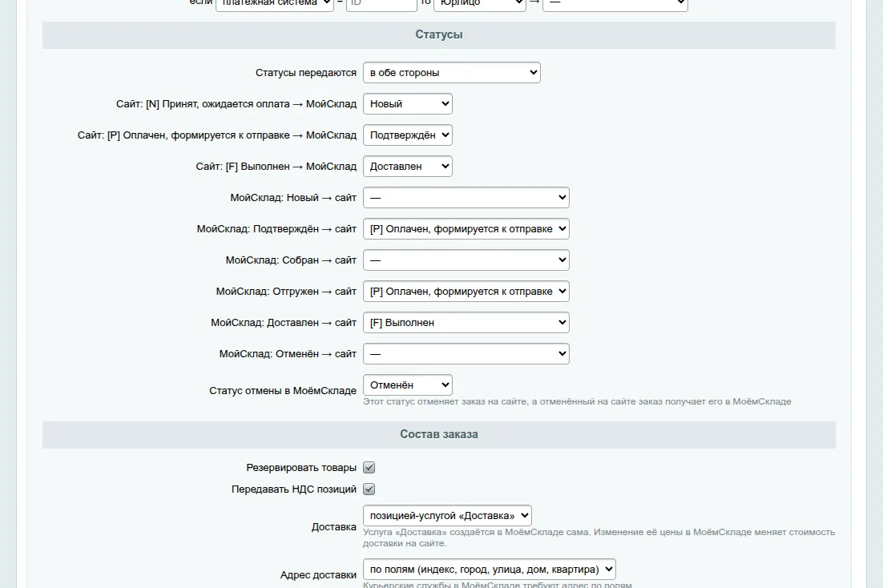Click the 'Резервировать товары' label text

(301, 468)
